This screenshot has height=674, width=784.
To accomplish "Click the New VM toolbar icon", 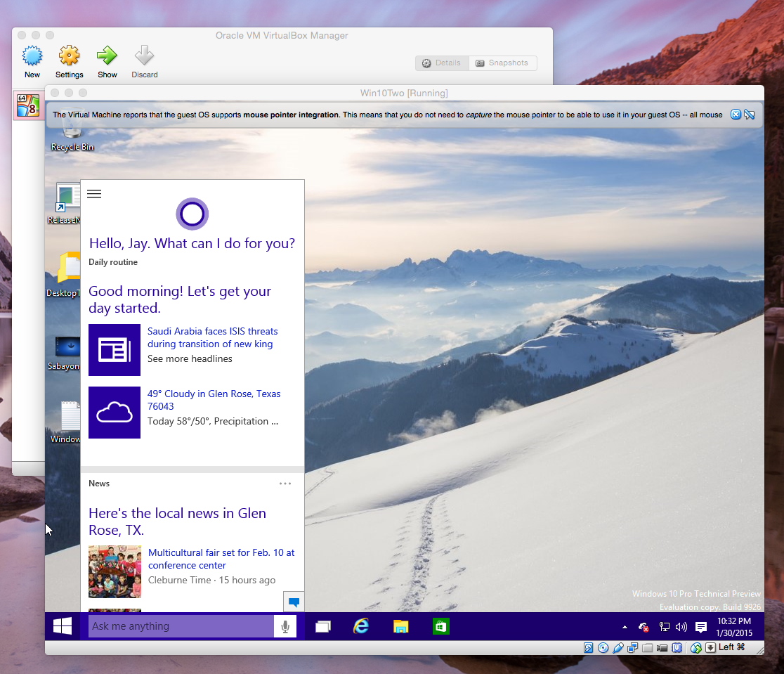I will 32,57.
